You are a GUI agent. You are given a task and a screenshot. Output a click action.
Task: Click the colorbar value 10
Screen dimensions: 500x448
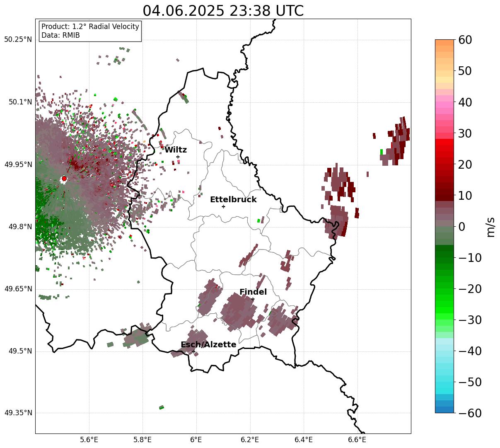pos(465,195)
